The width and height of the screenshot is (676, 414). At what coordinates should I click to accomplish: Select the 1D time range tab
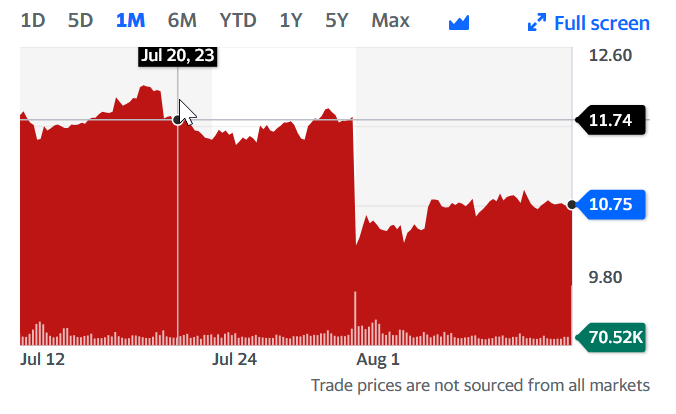[33, 20]
